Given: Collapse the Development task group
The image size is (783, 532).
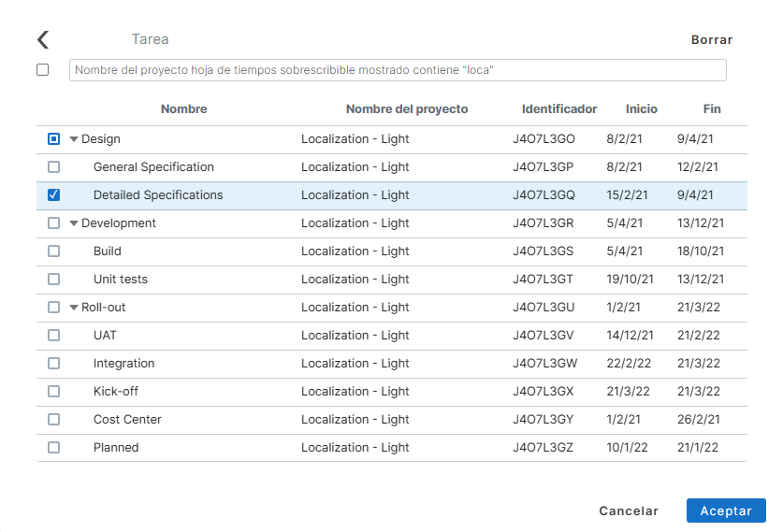Looking at the screenshot, I should click(x=74, y=223).
